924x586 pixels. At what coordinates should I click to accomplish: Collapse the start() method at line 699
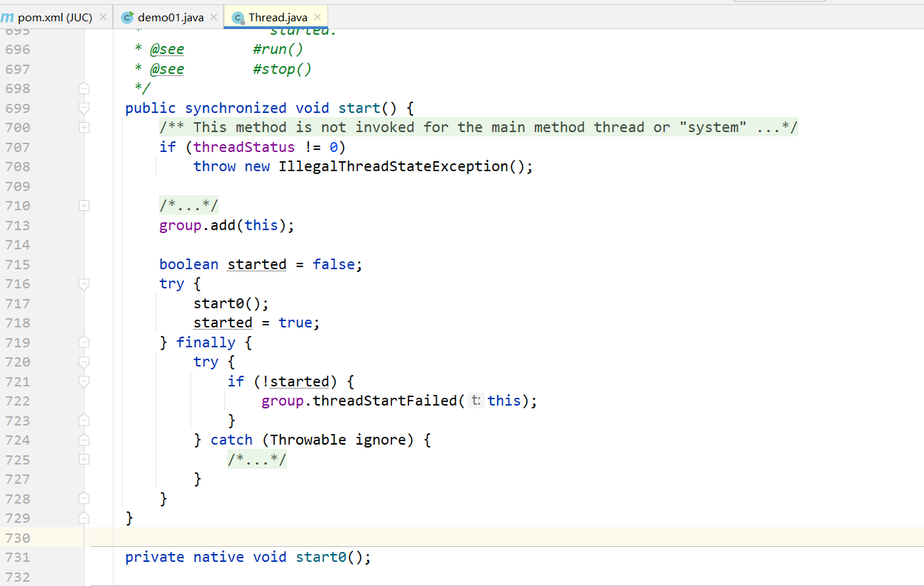click(x=84, y=108)
